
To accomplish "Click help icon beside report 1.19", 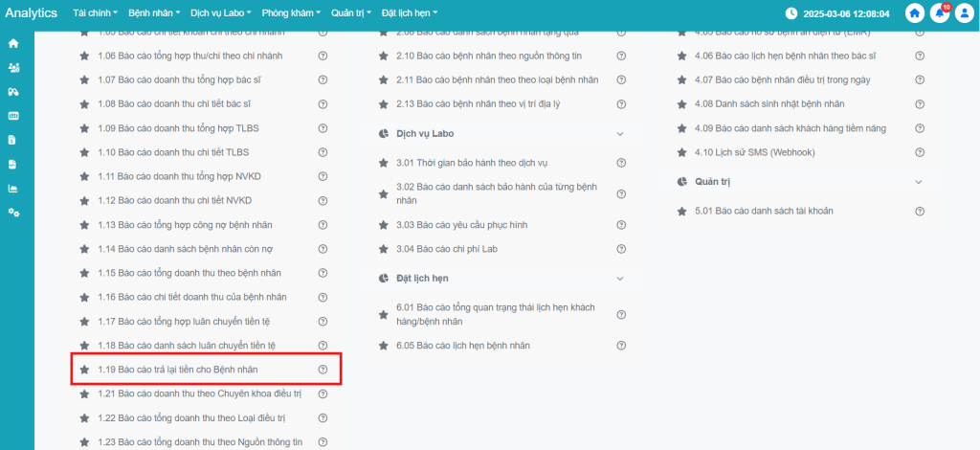I will [323, 370].
